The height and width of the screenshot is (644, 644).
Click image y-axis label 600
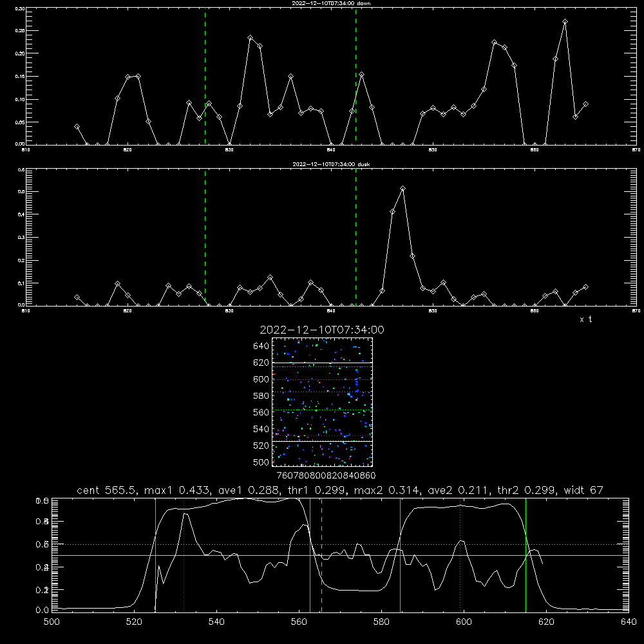tap(261, 379)
